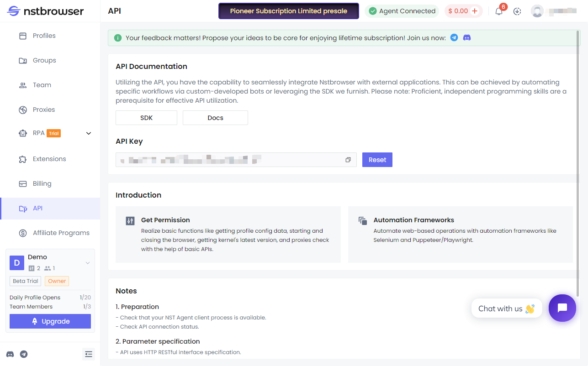The height and width of the screenshot is (366, 588).
Task: Click the Automation Frameworks card
Action: pyautogui.click(x=461, y=235)
